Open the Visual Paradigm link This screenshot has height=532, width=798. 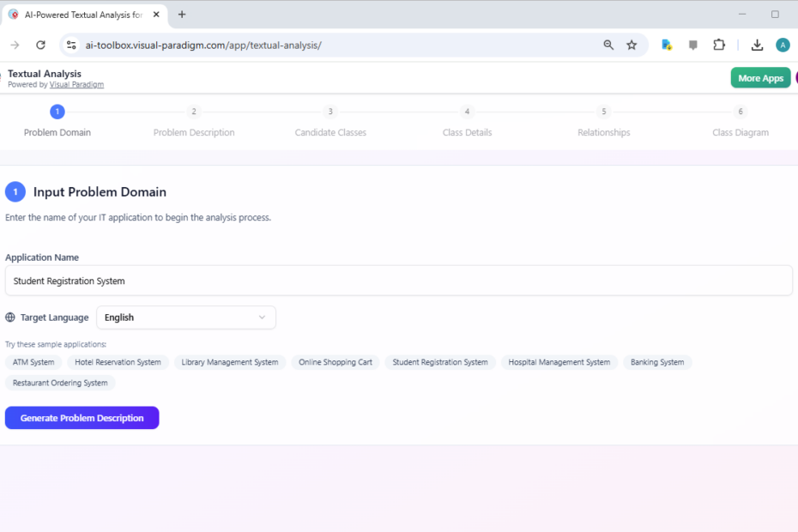tap(76, 84)
